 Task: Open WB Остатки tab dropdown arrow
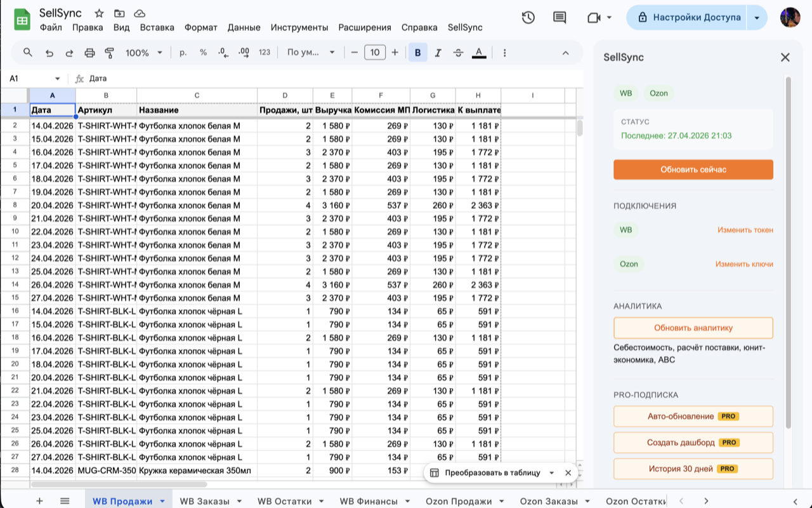[x=321, y=501]
